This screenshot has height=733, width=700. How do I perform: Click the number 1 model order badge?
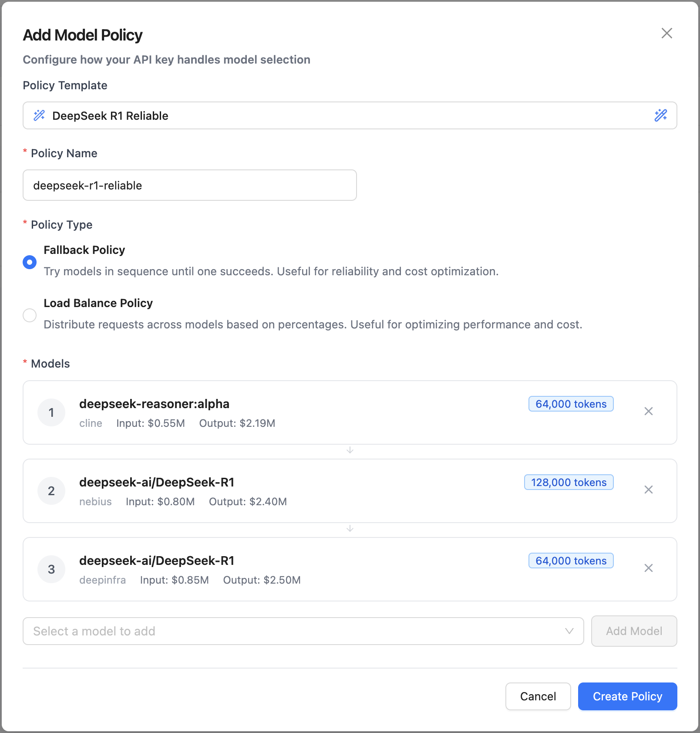coord(51,412)
